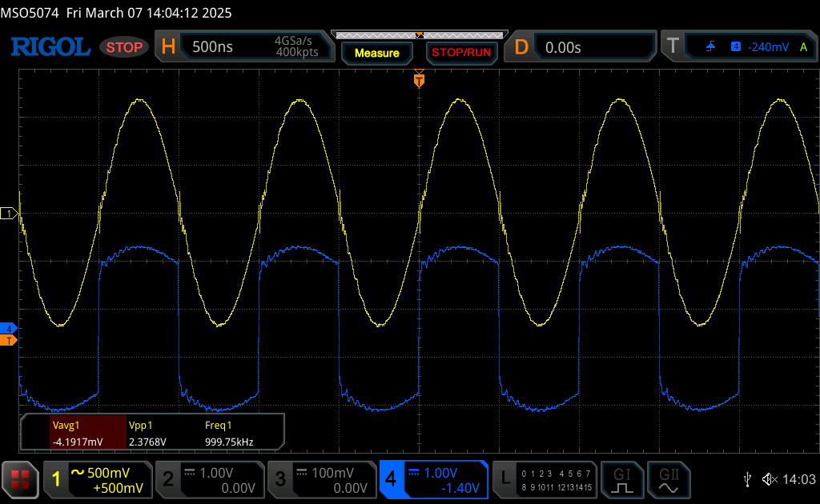This screenshot has height=504, width=820.
Task: Click the orange trigger position marker at top
Action: (418, 80)
